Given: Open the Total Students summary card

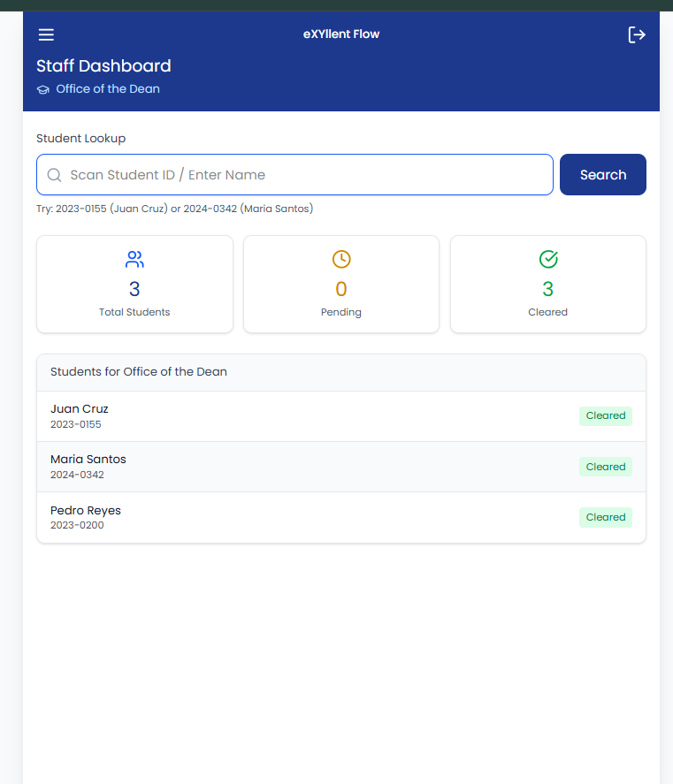Looking at the screenshot, I should pyautogui.click(x=134, y=284).
